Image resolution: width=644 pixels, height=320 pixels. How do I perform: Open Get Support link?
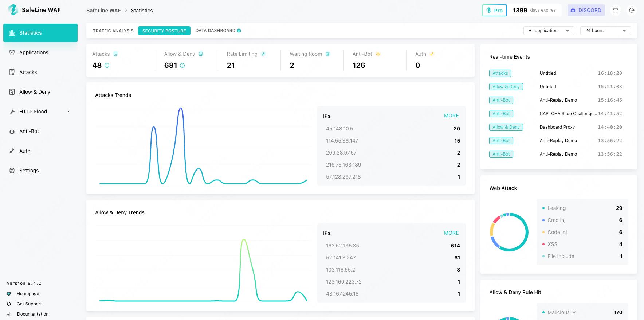(29, 304)
